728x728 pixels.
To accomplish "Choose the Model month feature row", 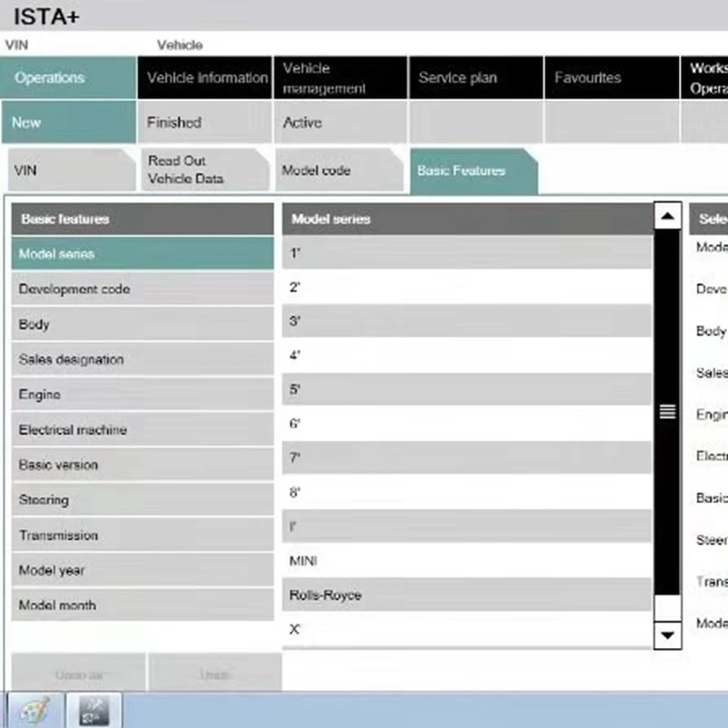I will click(143, 605).
